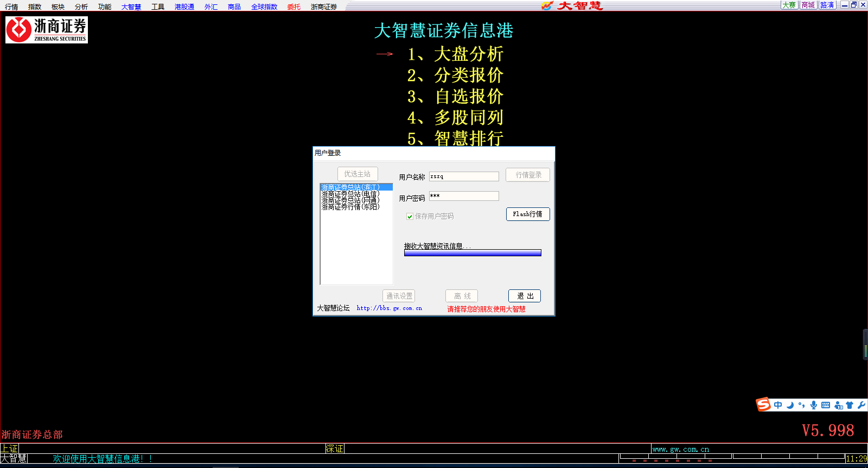
Task: Open the skin (shirt) icon in the Sogou bar
Action: [x=850, y=405]
